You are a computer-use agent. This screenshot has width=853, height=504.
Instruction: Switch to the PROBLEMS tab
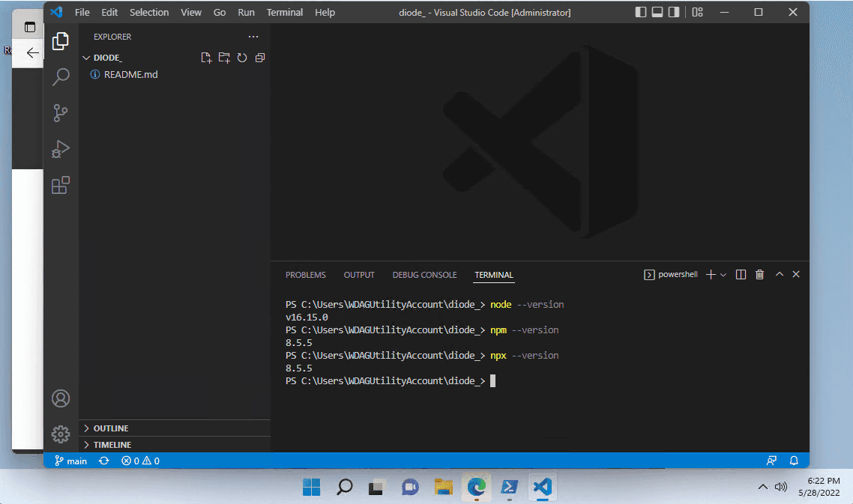(306, 275)
